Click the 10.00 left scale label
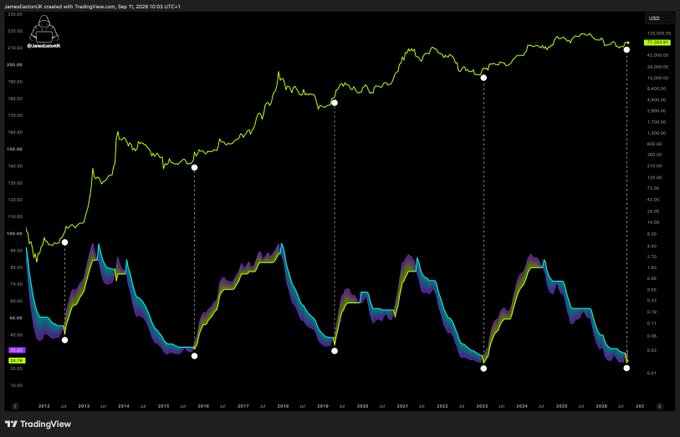The height and width of the screenshot is (437, 680). [x=16, y=385]
